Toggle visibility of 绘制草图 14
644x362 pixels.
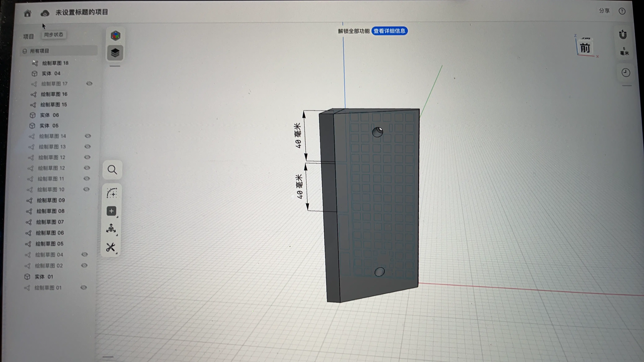(88, 136)
